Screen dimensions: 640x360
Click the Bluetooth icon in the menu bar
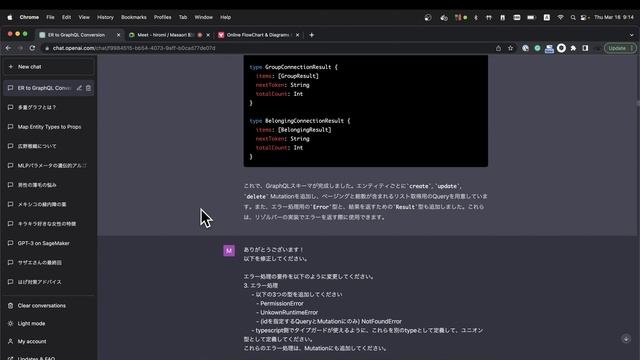click(x=476, y=17)
